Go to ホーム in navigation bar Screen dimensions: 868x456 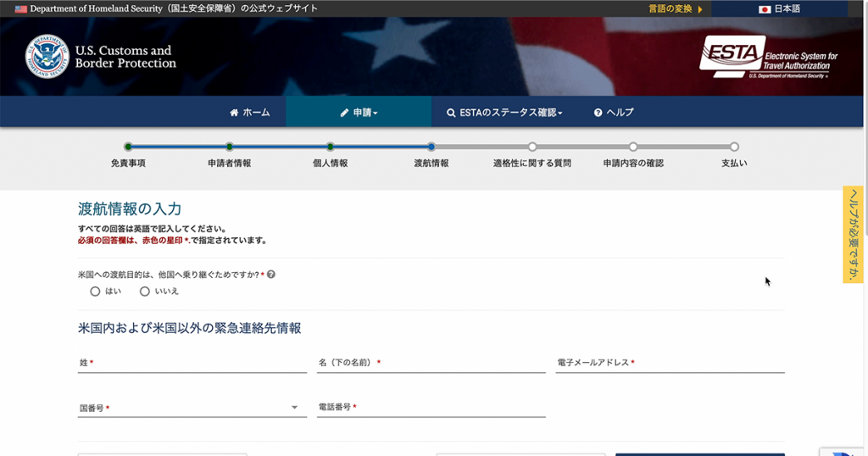coord(249,112)
